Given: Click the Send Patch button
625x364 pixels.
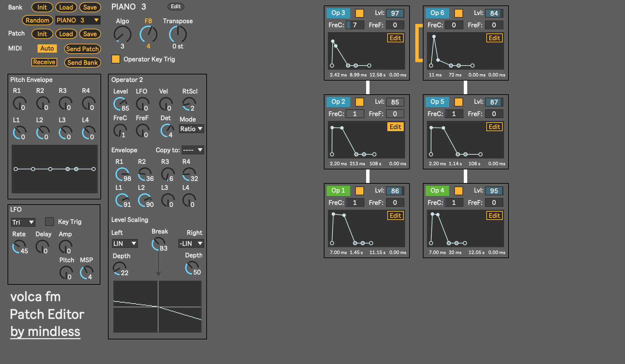Looking at the screenshot, I should click(82, 49).
